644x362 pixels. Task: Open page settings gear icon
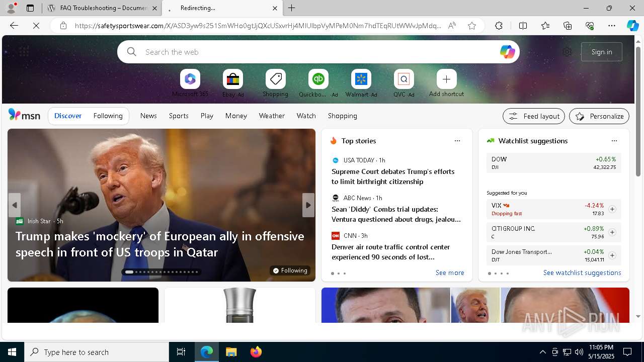[x=567, y=52]
